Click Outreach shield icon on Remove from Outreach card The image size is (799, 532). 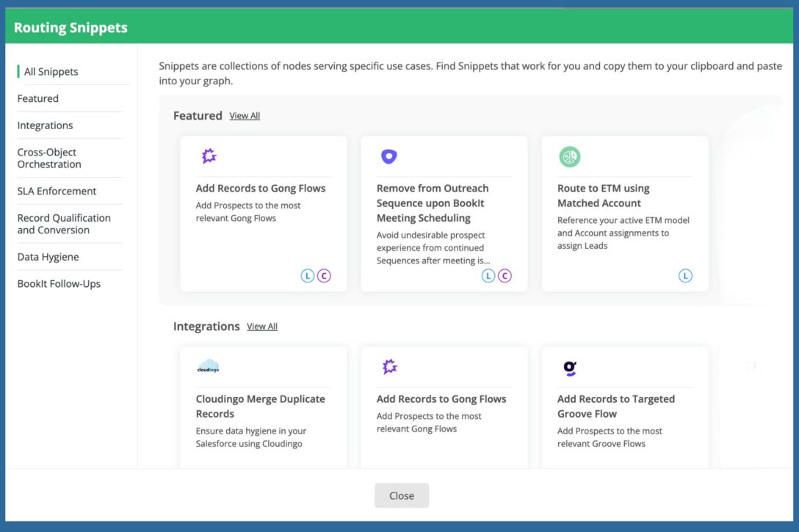[388, 156]
